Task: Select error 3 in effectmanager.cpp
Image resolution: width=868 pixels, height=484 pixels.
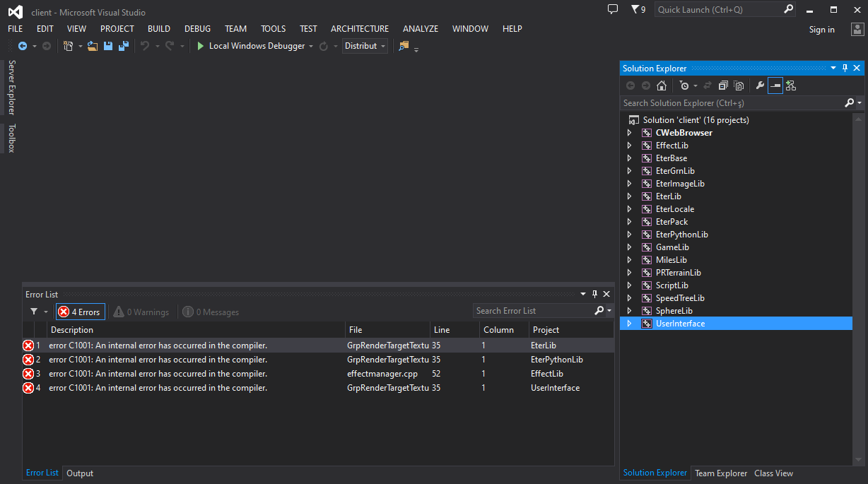Action: pyautogui.click(x=318, y=374)
